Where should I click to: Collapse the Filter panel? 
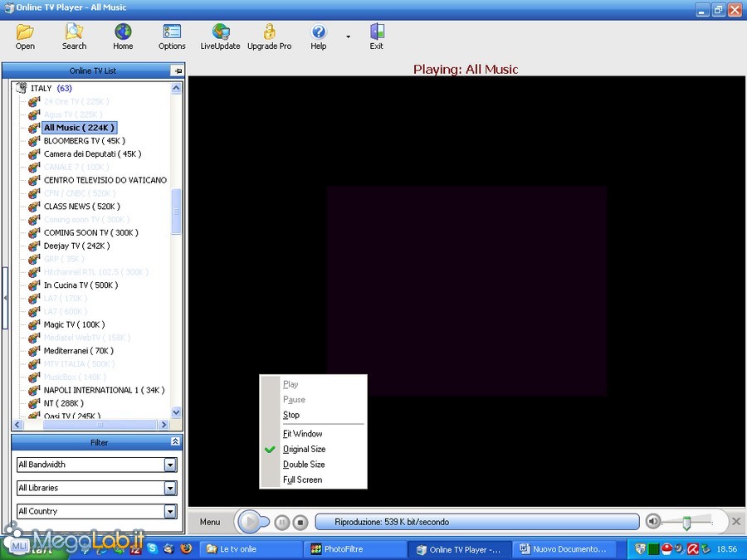coord(175,442)
